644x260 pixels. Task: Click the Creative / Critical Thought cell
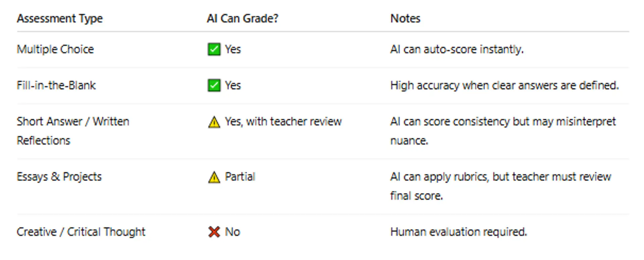(81, 232)
